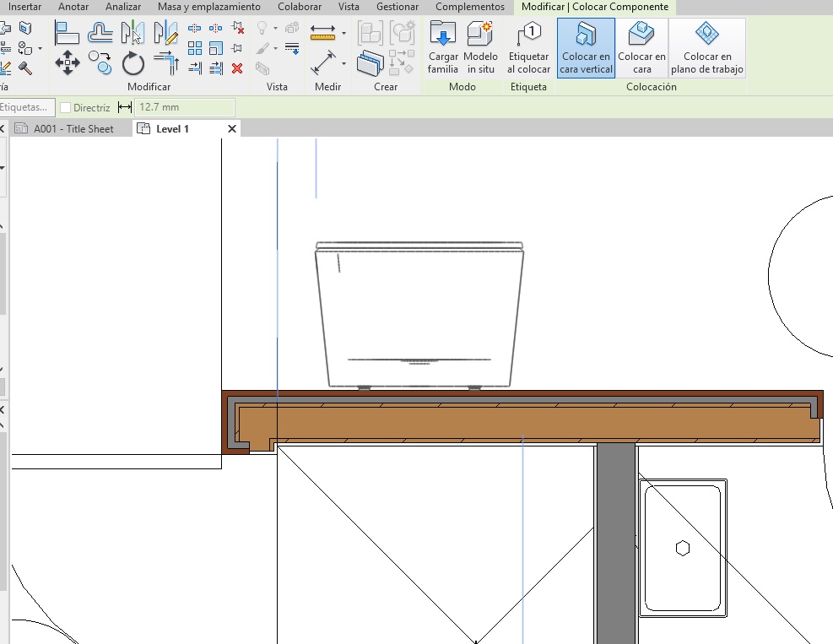Switch to A001 - Title Sheet tab
This screenshot has height=644, width=833.
(x=73, y=129)
